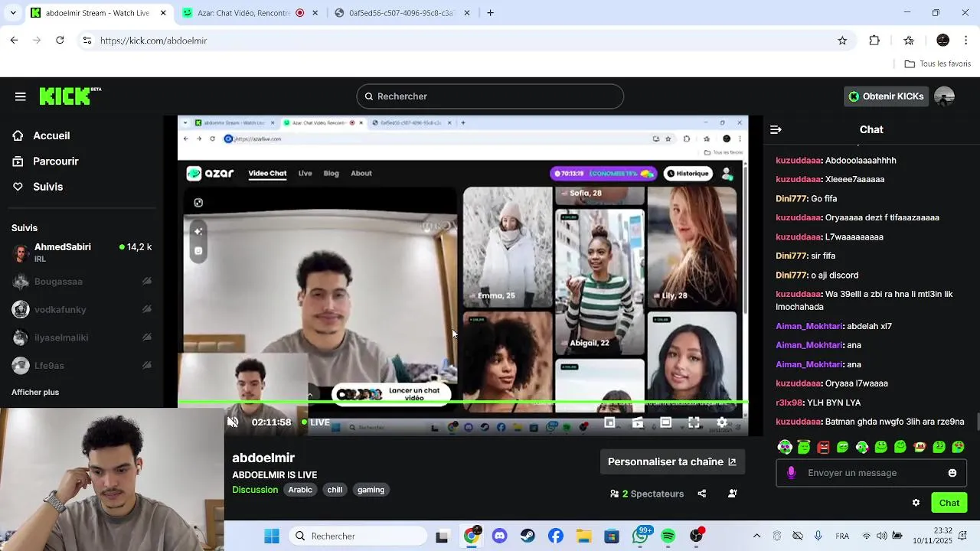Viewport: 980px width, 551px height.
Task: Click the headphone heart-eyes emote
Action: (x=785, y=447)
